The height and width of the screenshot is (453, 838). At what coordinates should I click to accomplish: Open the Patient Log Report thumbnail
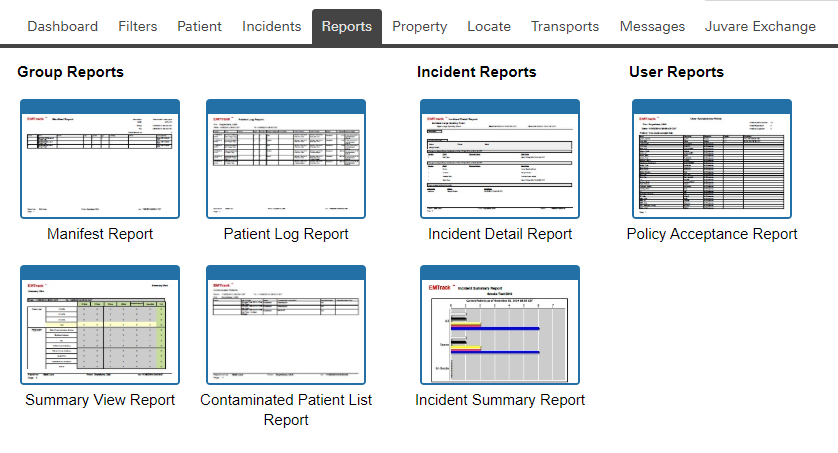pos(286,159)
